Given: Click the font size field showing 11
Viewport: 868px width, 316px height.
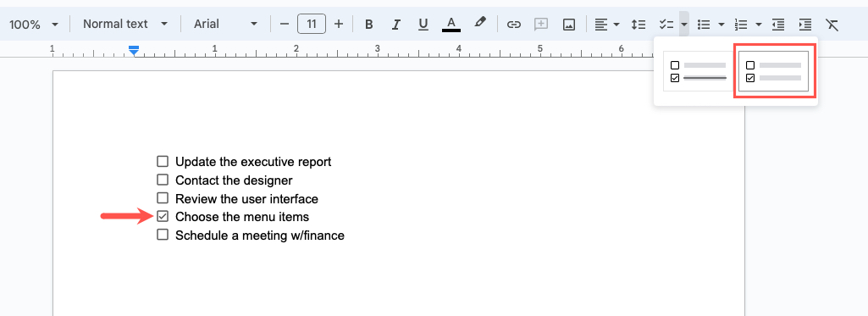Looking at the screenshot, I should (x=312, y=25).
